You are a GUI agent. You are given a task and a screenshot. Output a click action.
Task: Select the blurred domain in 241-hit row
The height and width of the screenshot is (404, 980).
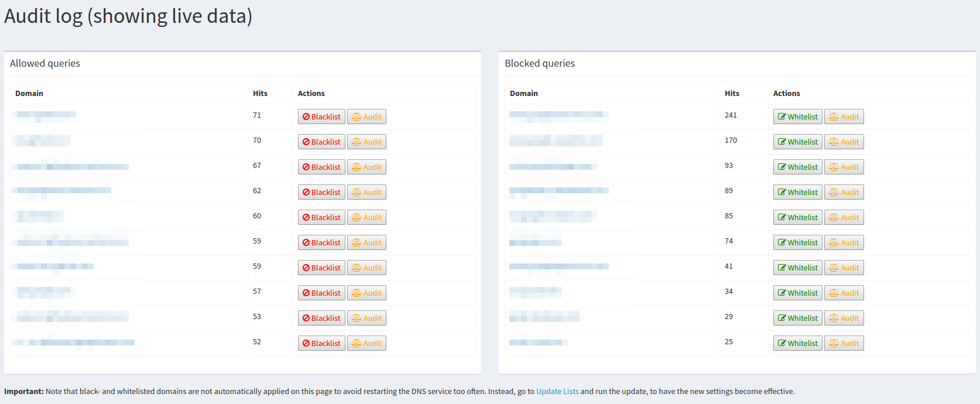(558, 115)
